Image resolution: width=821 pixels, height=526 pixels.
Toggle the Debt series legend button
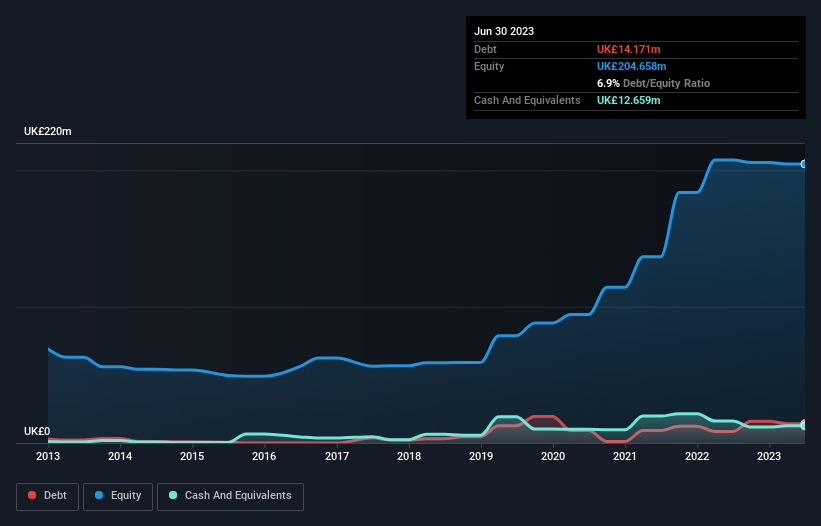[x=47, y=496]
